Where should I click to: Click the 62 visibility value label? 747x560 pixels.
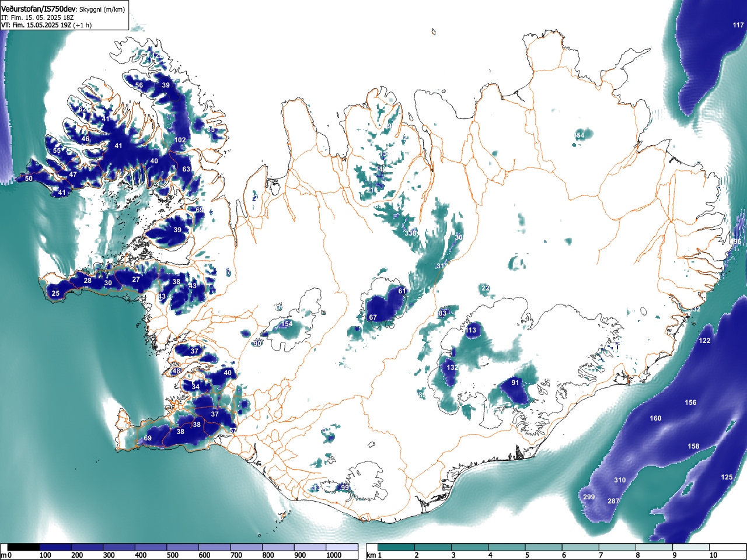tap(82, 109)
